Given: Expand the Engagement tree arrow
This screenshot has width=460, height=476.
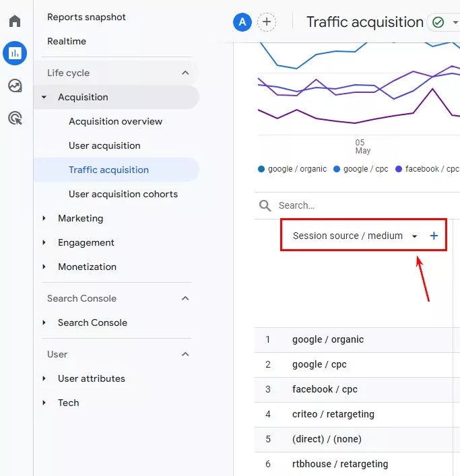Looking at the screenshot, I should pyautogui.click(x=44, y=242).
